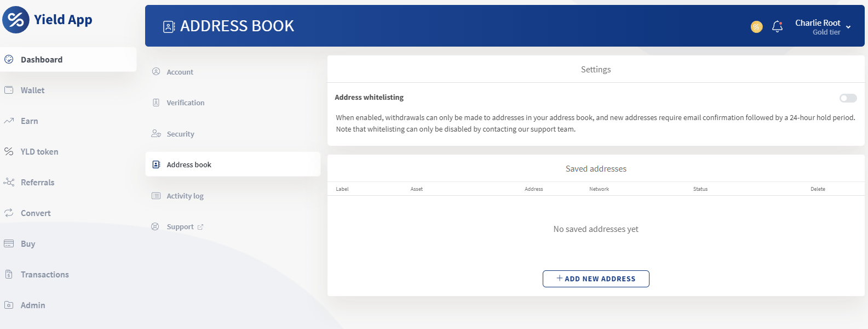Click the Account person icon

[156, 71]
